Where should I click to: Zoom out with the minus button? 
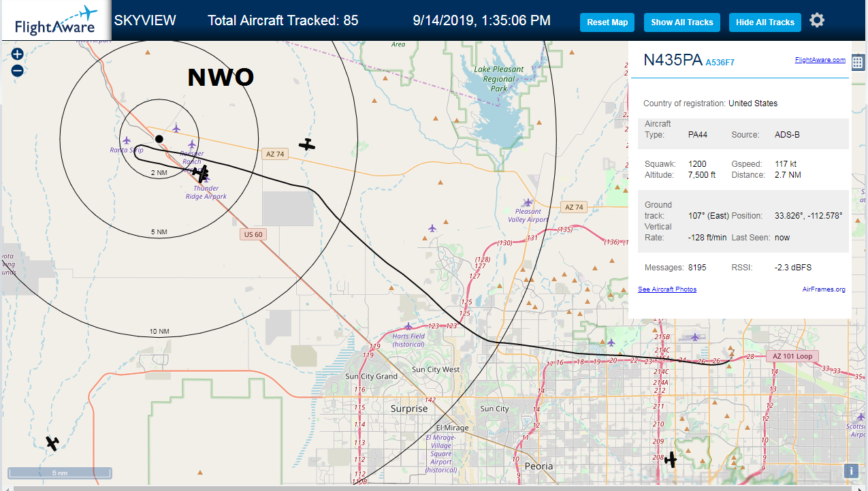18,70
